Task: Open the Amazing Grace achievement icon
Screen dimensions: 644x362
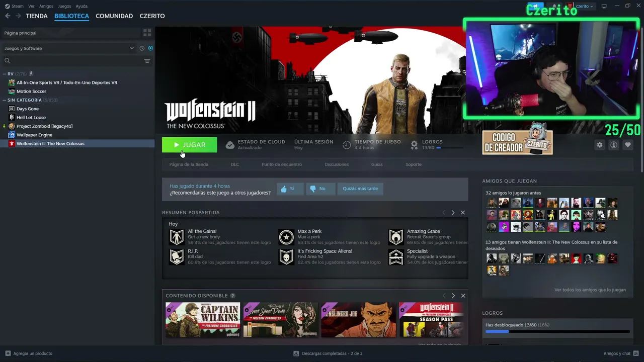Action: (396, 237)
